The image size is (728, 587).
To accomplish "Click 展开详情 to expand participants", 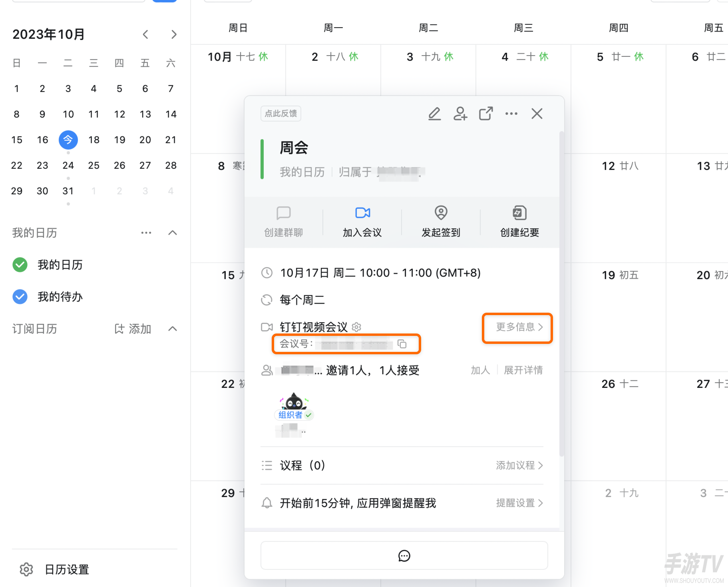I will (523, 370).
